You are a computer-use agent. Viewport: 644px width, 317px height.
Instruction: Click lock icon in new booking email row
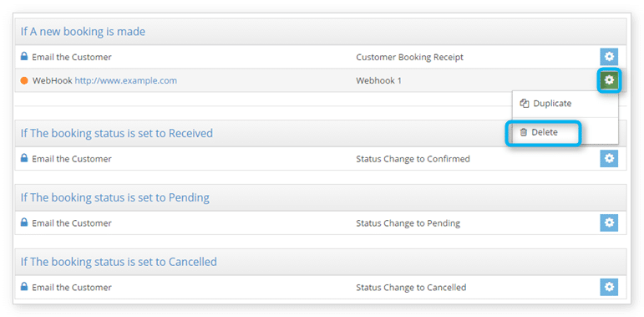click(x=24, y=56)
